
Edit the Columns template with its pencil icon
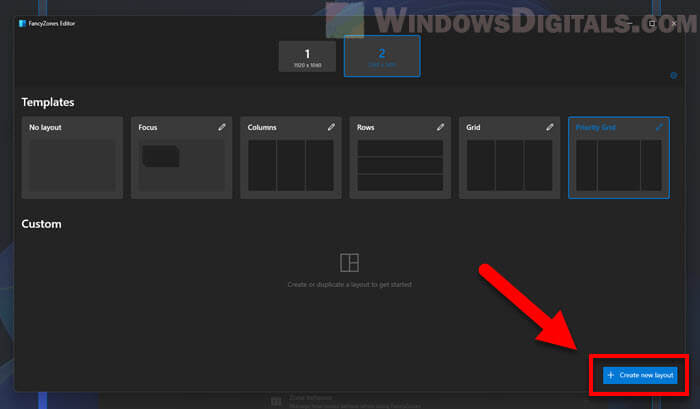[331, 127]
